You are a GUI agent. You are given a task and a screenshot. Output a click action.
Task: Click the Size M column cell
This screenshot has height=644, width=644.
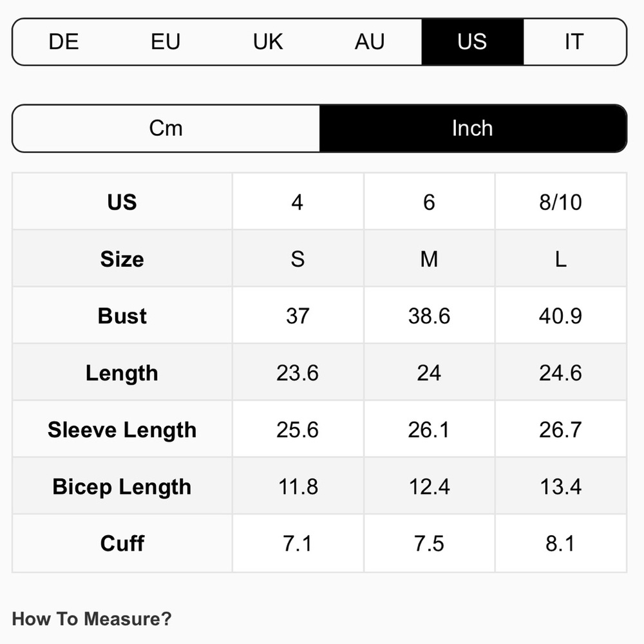click(429, 259)
